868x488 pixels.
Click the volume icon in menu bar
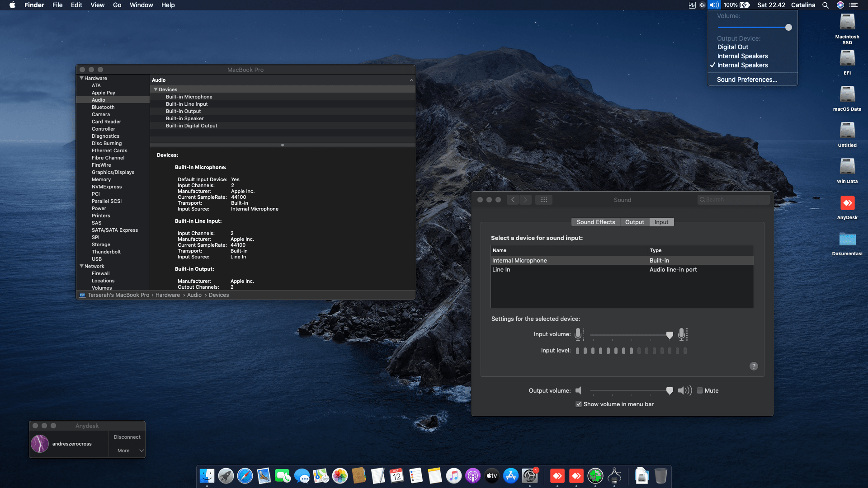click(x=714, y=5)
